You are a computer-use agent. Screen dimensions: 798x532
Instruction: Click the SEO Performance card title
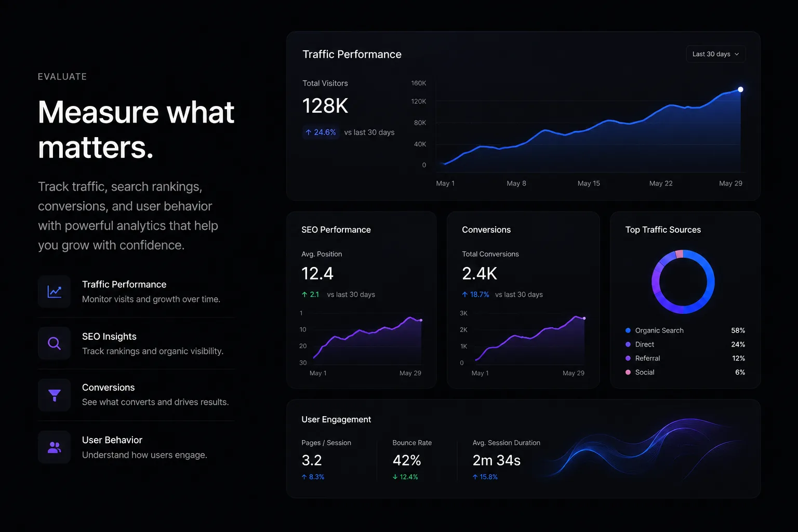[336, 230]
